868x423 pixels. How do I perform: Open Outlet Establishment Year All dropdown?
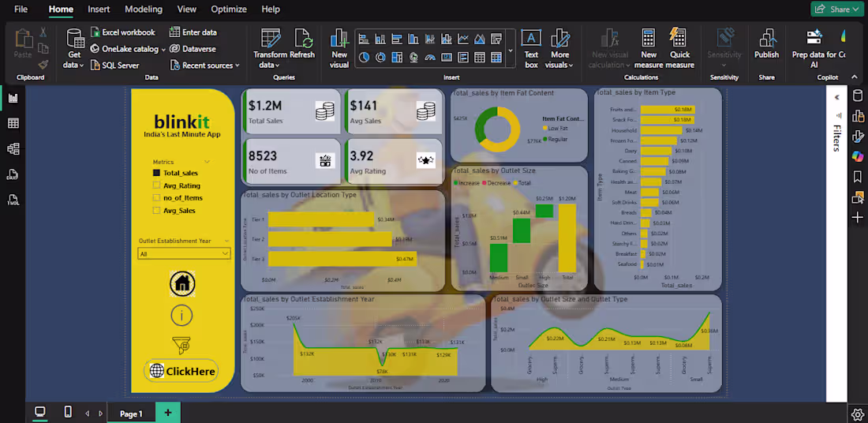point(184,254)
